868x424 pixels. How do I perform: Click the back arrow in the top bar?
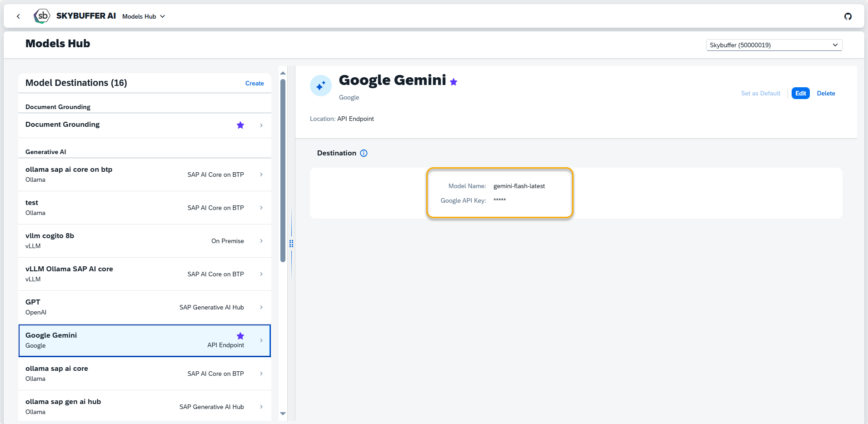pyautogui.click(x=18, y=16)
